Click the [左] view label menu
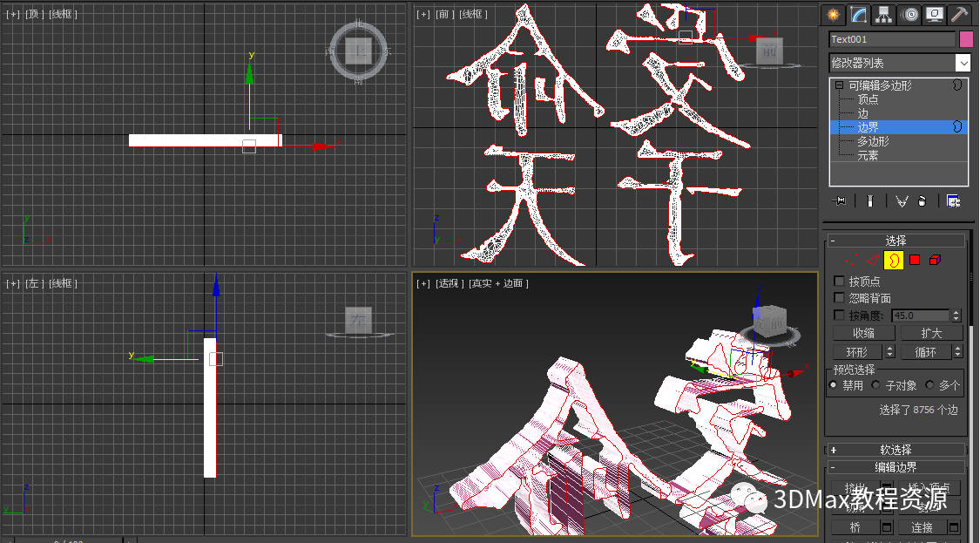Viewport: 980px width, 543px height. click(34, 283)
